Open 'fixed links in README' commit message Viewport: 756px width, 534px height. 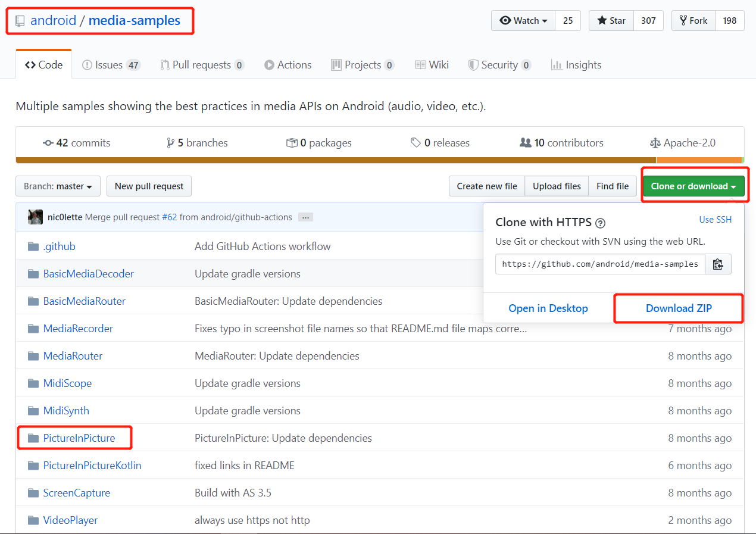pyautogui.click(x=245, y=466)
